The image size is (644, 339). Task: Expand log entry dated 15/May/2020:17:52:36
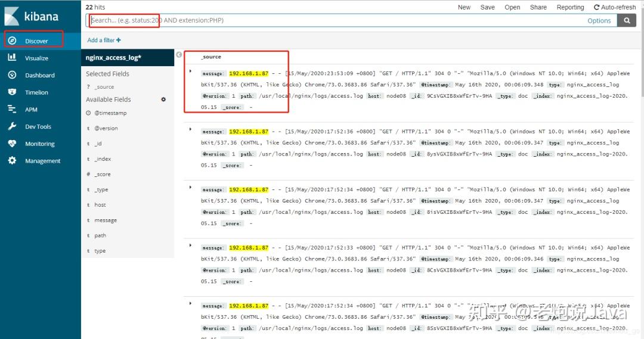click(x=190, y=129)
